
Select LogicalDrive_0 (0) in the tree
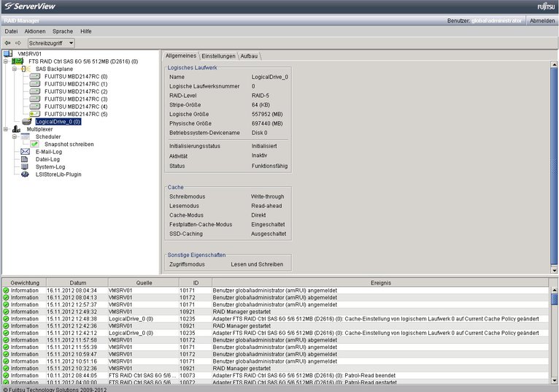(x=58, y=122)
